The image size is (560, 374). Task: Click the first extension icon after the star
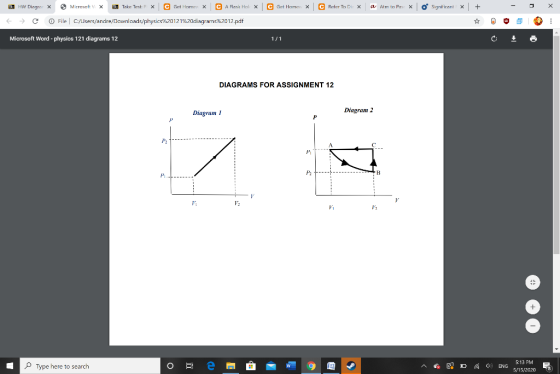tap(493, 21)
